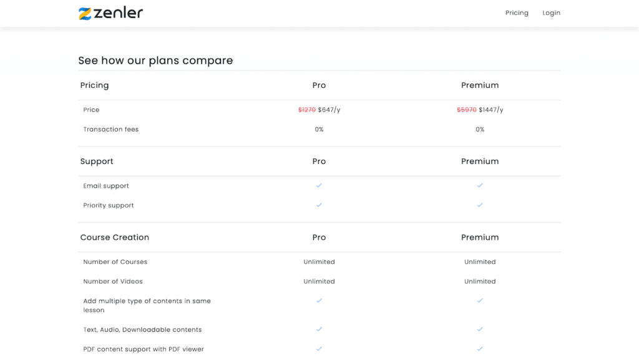Click Pro checkmark for Email support
Viewport: 639px width, 364px height.
click(x=319, y=186)
